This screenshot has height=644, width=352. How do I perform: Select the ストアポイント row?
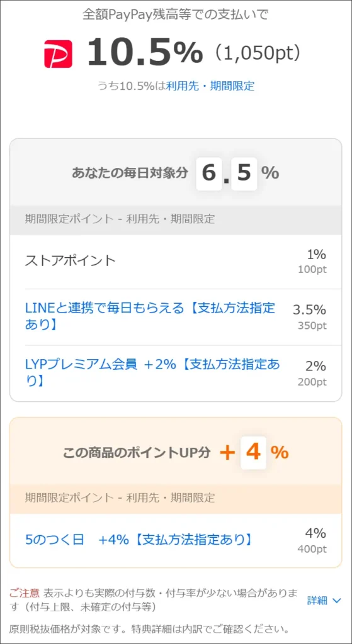click(176, 261)
